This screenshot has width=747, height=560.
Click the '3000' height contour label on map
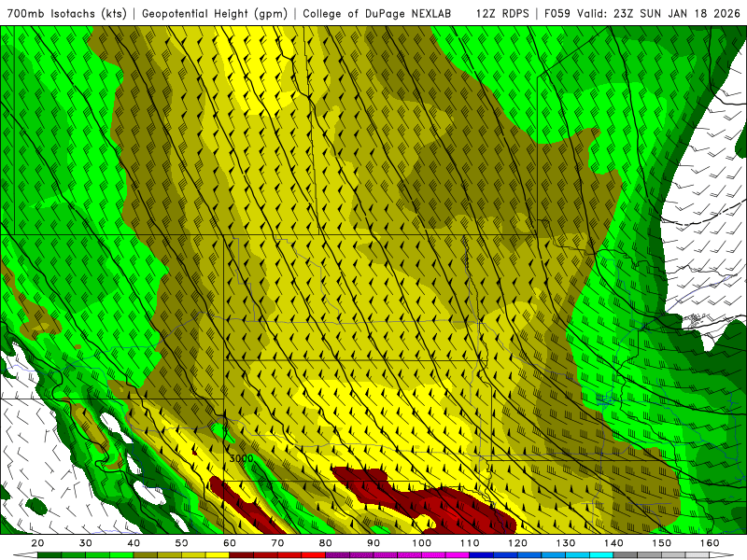tap(241, 458)
